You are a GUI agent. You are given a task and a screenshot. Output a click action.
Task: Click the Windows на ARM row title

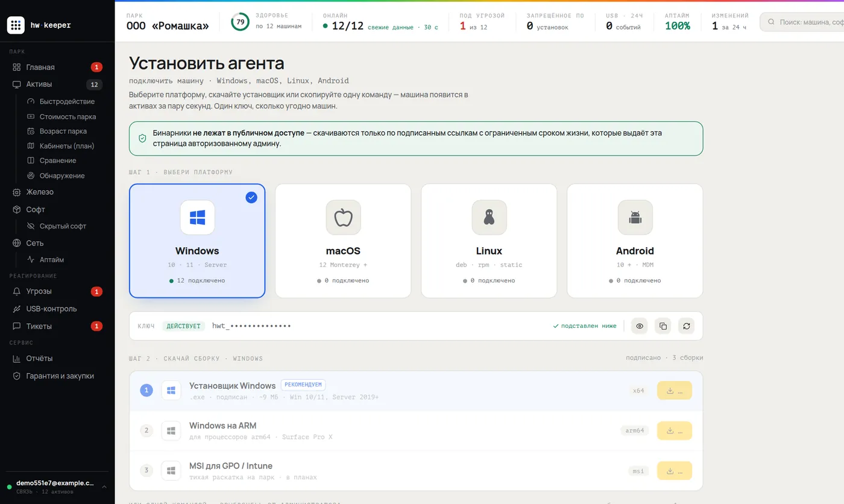pos(222,426)
